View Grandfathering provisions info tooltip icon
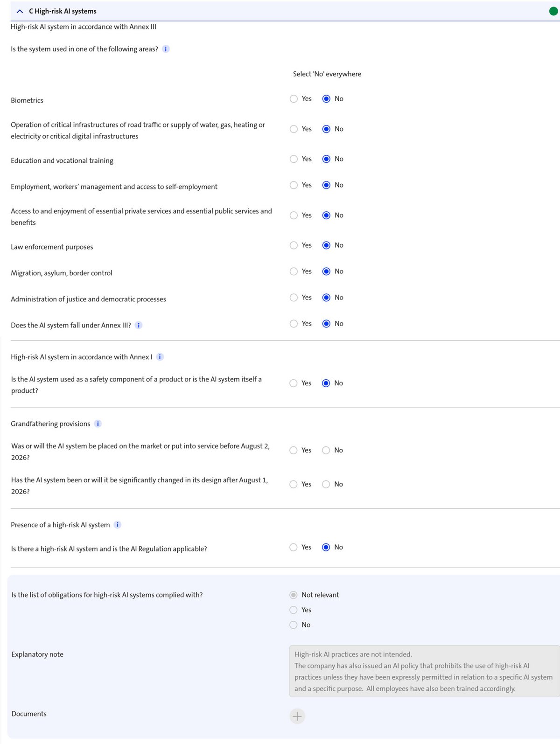This screenshot has height=744, width=560. coord(98,424)
